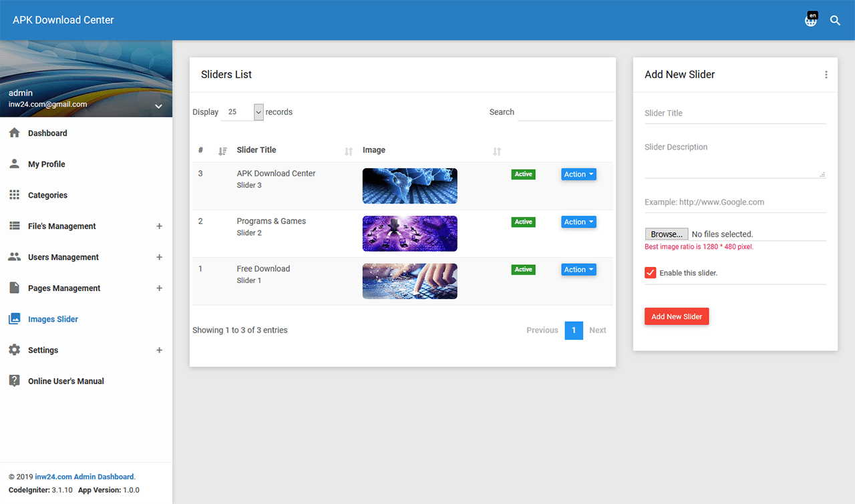
Task: Click the Free Download slider thumbnail
Action: click(x=409, y=281)
